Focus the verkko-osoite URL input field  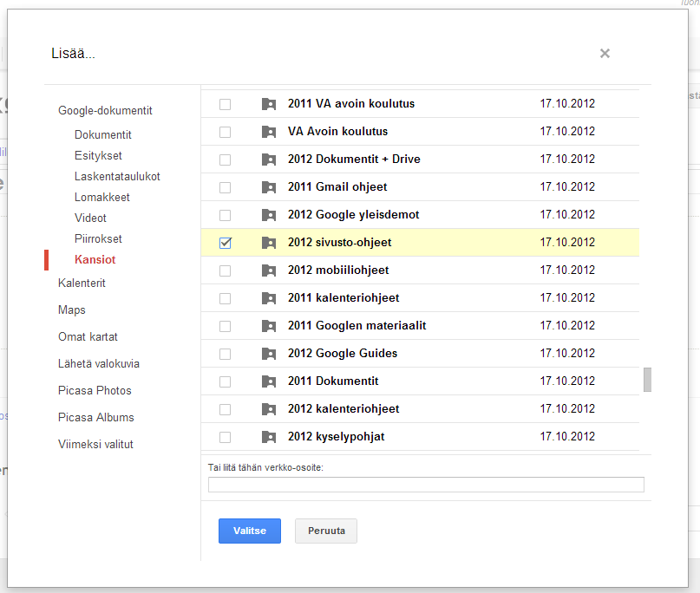tap(426, 485)
